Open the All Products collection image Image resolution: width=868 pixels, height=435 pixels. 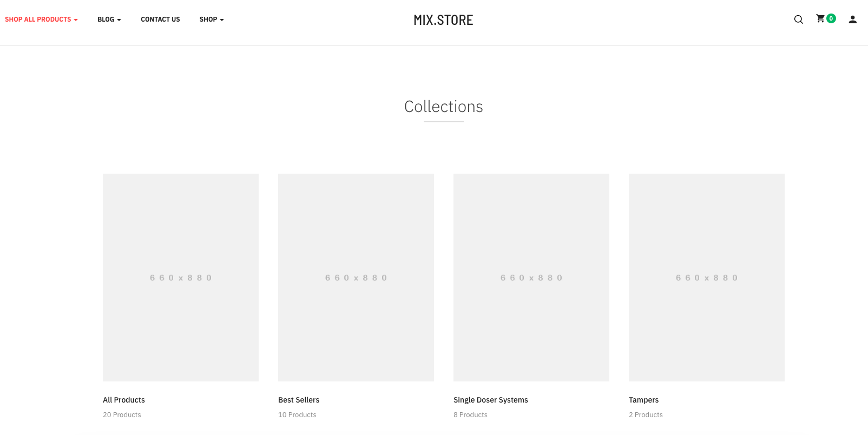[181, 277]
